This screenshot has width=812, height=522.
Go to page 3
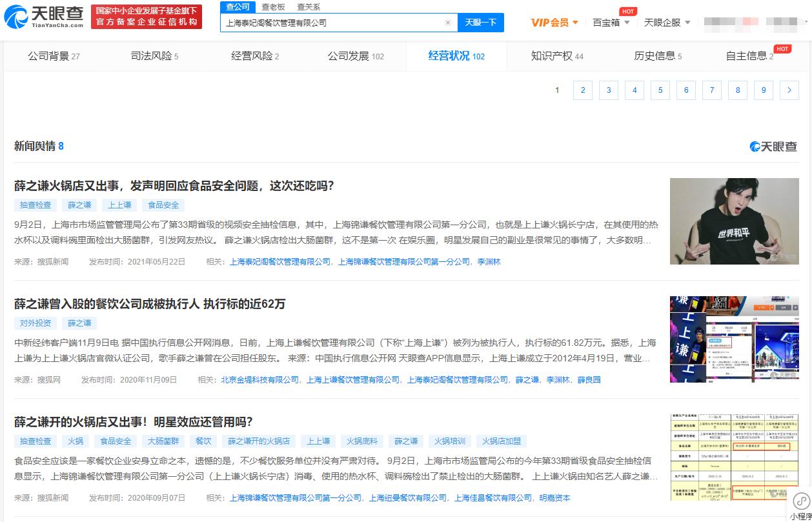coord(609,90)
